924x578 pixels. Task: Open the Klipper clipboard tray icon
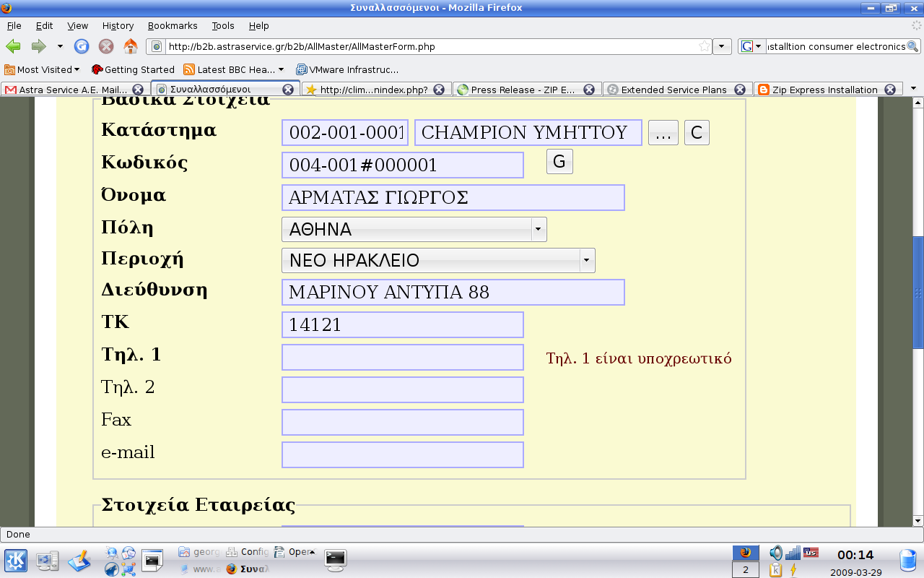pos(776,570)
